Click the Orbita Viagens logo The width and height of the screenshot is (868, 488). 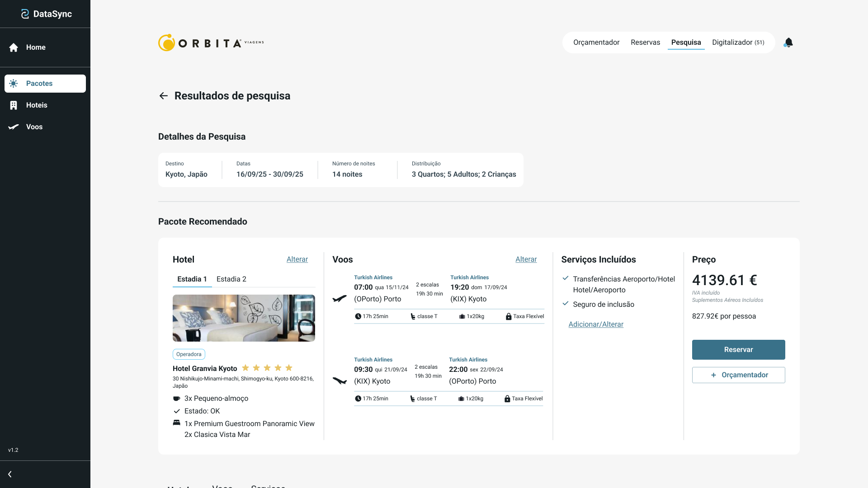tap(211, 42)
